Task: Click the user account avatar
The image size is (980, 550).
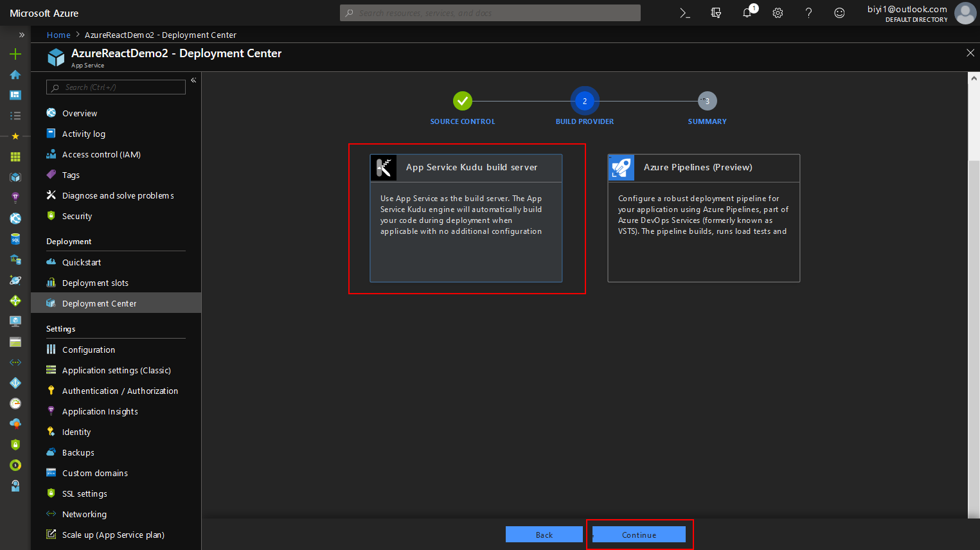Action: coord(965,13)
